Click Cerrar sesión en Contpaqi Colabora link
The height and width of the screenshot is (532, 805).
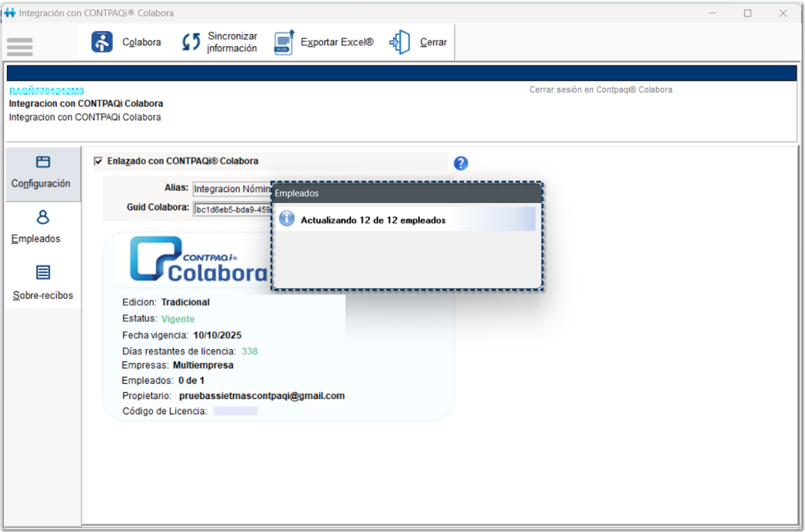601,90
